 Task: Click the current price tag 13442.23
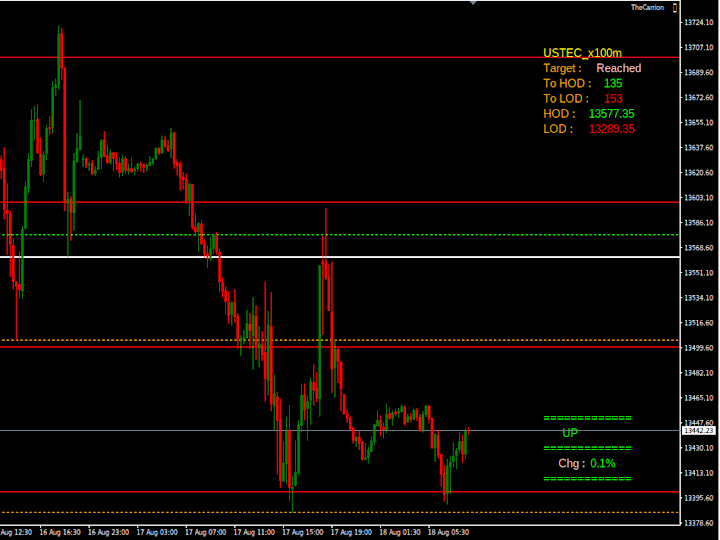[x=698, y=431]
